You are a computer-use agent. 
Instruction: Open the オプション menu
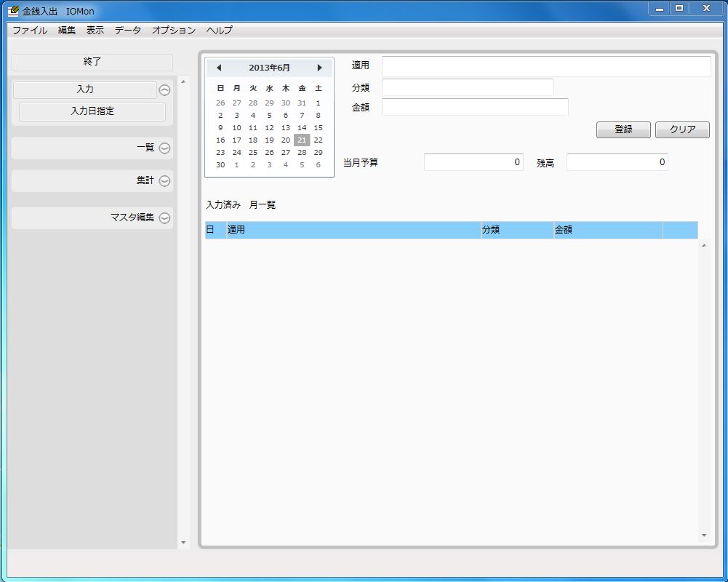point(174,31)
